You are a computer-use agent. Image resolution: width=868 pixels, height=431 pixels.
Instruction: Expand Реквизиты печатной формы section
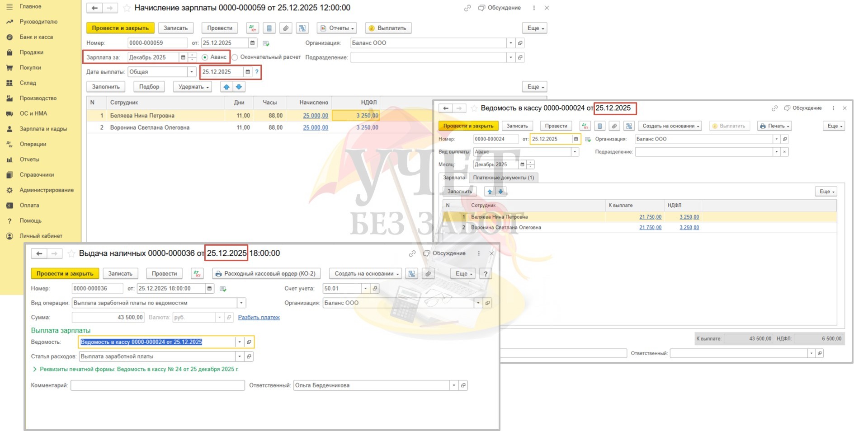coord(35,369)
